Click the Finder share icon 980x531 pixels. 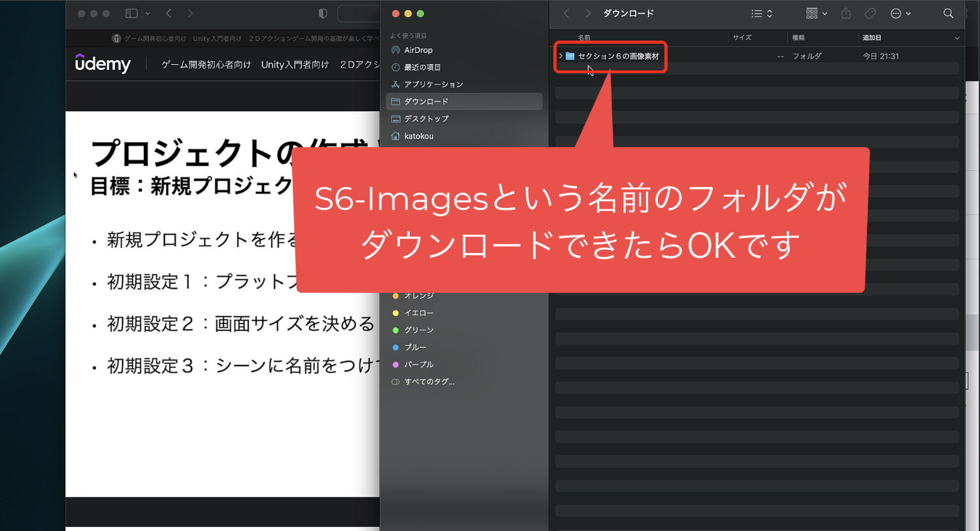click(x=846, y=13)
